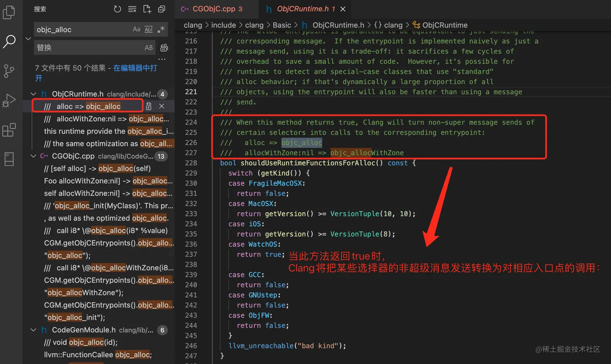Click the ObjCRuntime class breadcrumb

440,25
